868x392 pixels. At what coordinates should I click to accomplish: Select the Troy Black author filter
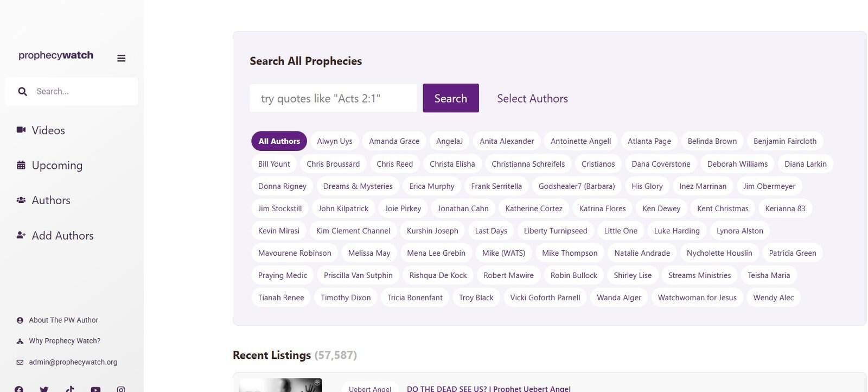tap(476, 298)
